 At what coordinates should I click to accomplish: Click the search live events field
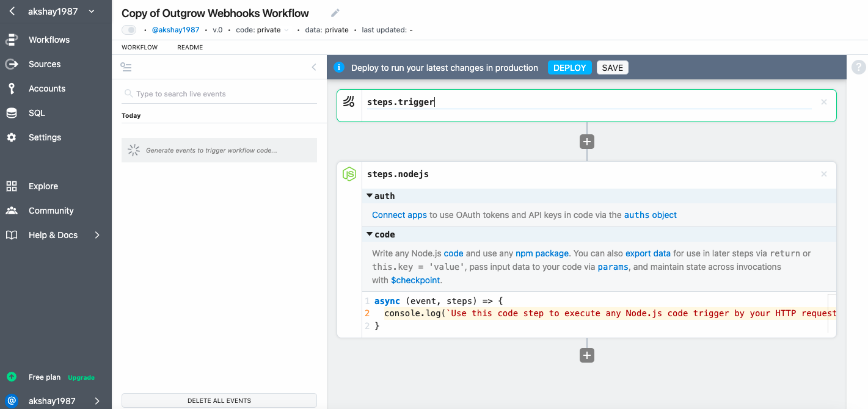point(219,94)
